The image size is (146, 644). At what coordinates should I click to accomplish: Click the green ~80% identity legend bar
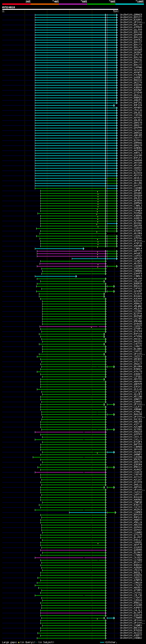[101, 4]
